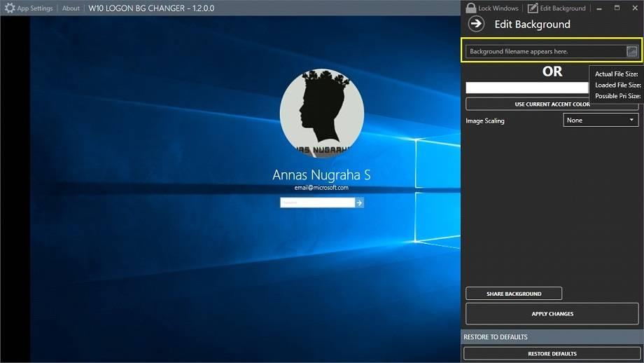Image resolution: width=644 pixels, height=363 pixels.
Task: Click the arrow circle beside Edit Background
Action: click(477, 24)
